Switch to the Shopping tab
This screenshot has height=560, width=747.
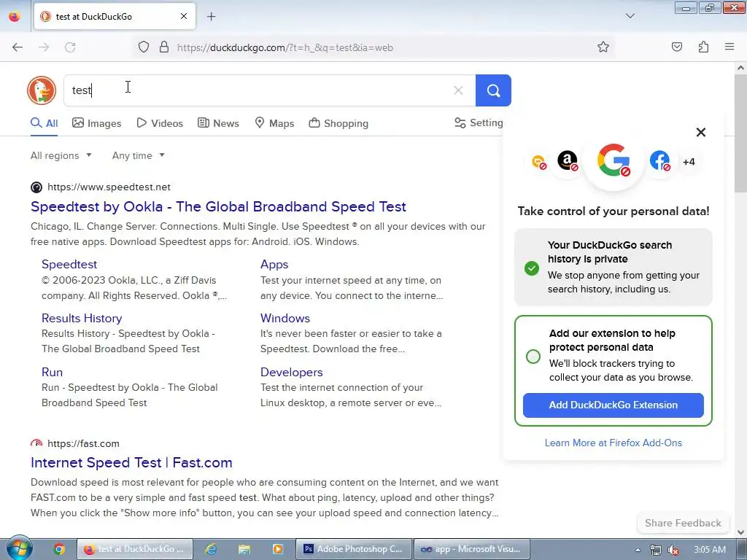338,123
